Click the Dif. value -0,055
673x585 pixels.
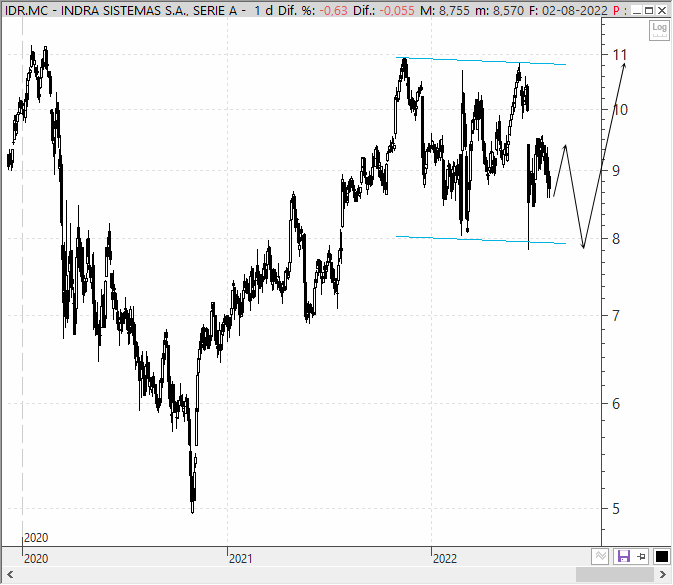click(397, 10)
